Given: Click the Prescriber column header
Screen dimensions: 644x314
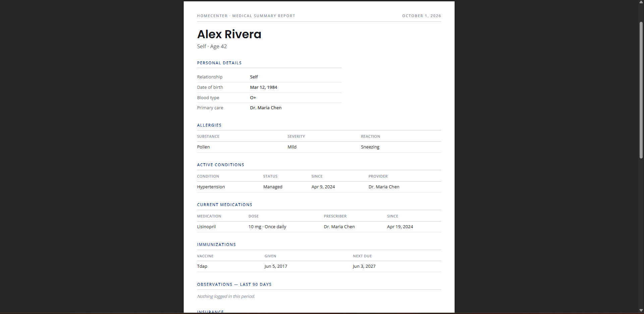Looking at the screenshot, I should coord(335,216).
